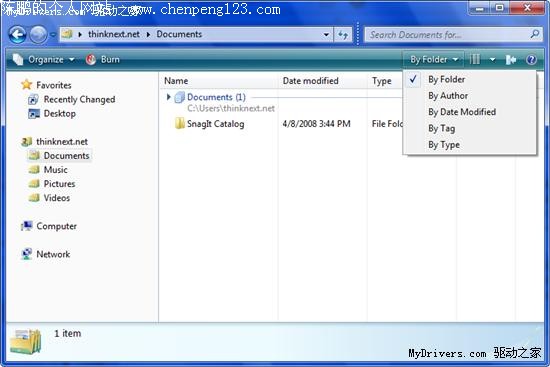550x367 pixels.
Task: Click the Burn toolbar button
Action: (102, 60)
